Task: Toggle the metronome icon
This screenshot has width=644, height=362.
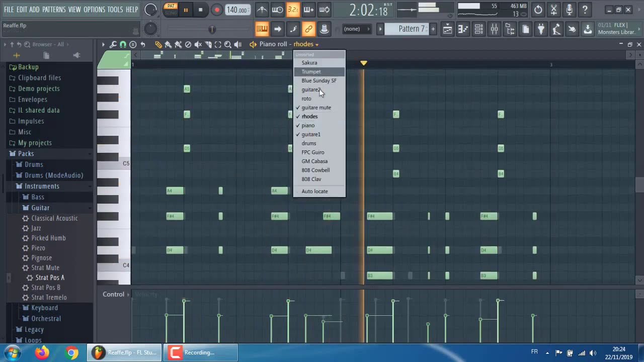Action: tap(262, 10)
